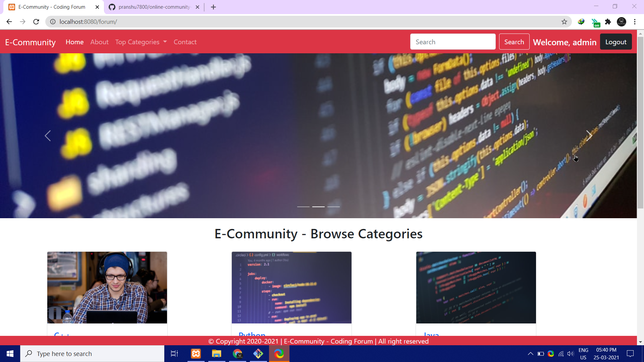The image size is (644, 362).
Task: Open File Explorer from the taskbar
Action: 216,353
